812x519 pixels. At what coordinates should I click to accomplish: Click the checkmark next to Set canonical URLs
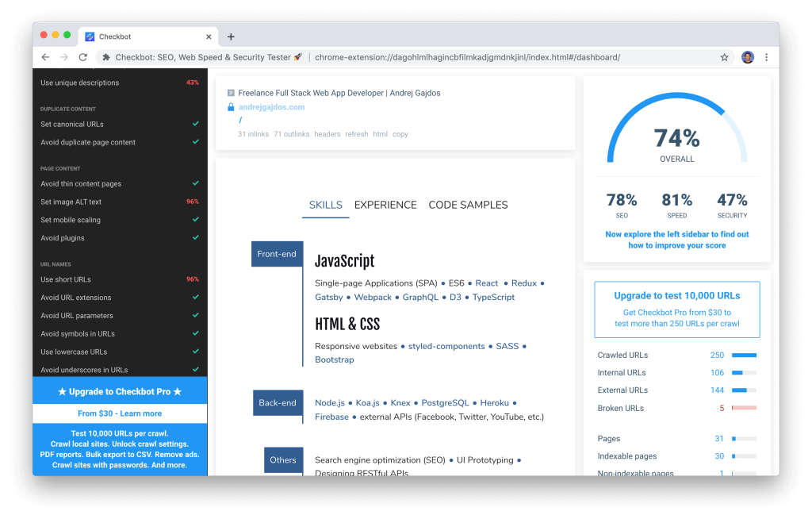click(x=196, y=124)
